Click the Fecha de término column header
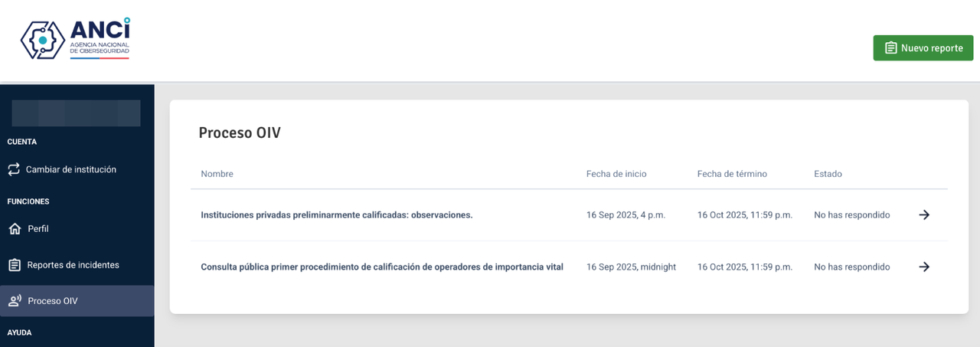Viewport: 980px width, 347px height. coord(732,174)
